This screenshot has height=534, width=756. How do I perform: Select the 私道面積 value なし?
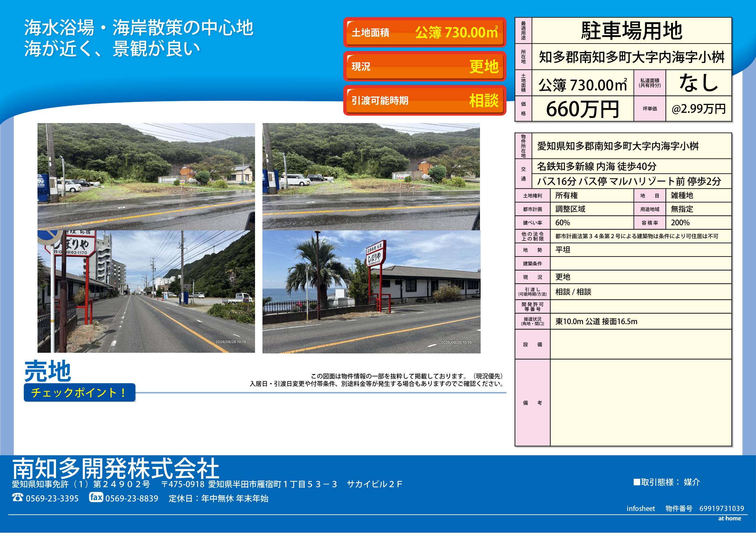699,83
